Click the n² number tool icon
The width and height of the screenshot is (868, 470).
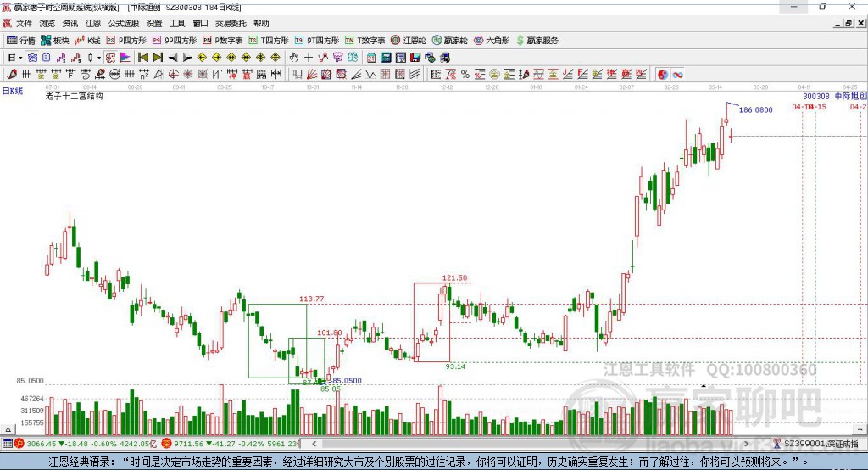[x=144, y=74]
